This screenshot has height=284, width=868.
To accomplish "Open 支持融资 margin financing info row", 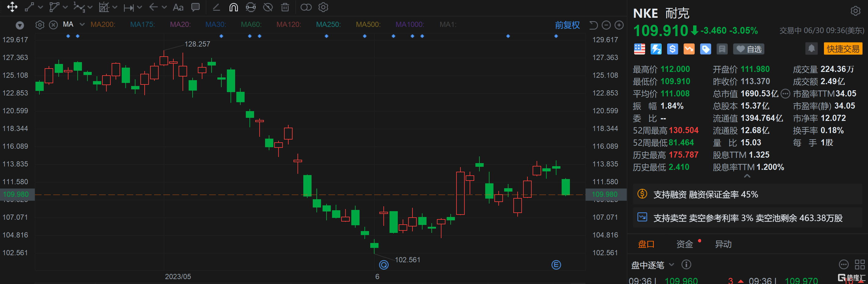I will (x=747, y=194).
